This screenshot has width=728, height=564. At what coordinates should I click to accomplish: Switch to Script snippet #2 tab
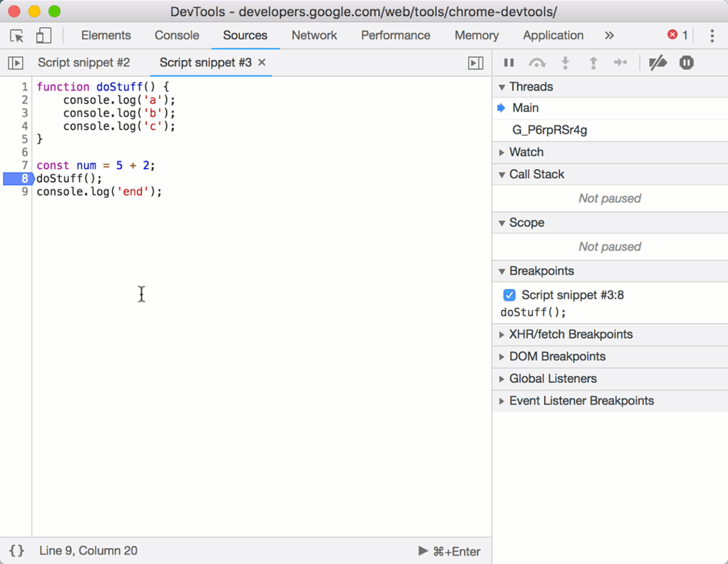84,63
